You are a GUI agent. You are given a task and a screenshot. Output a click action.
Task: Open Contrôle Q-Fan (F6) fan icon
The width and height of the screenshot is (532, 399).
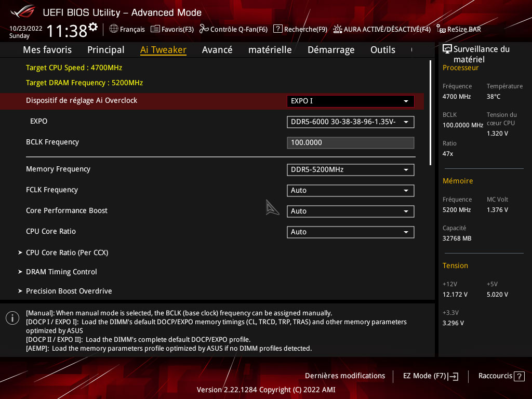[204, 29]
